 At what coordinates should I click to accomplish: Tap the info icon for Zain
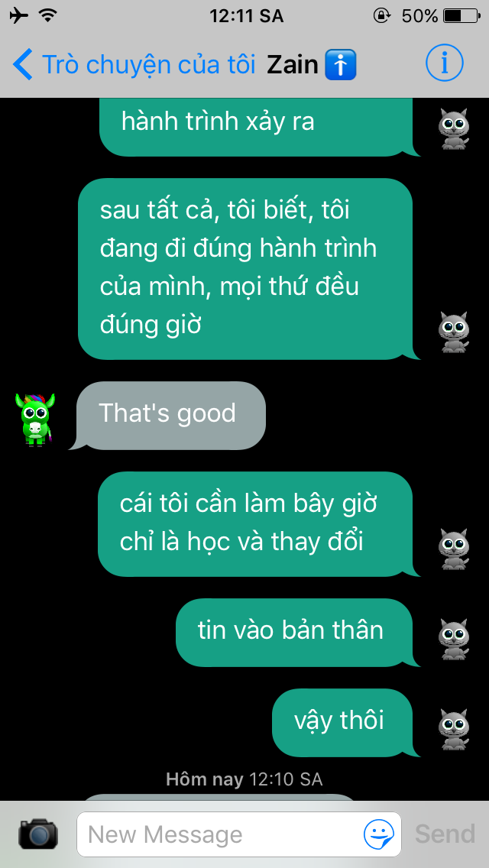(444, 64)
